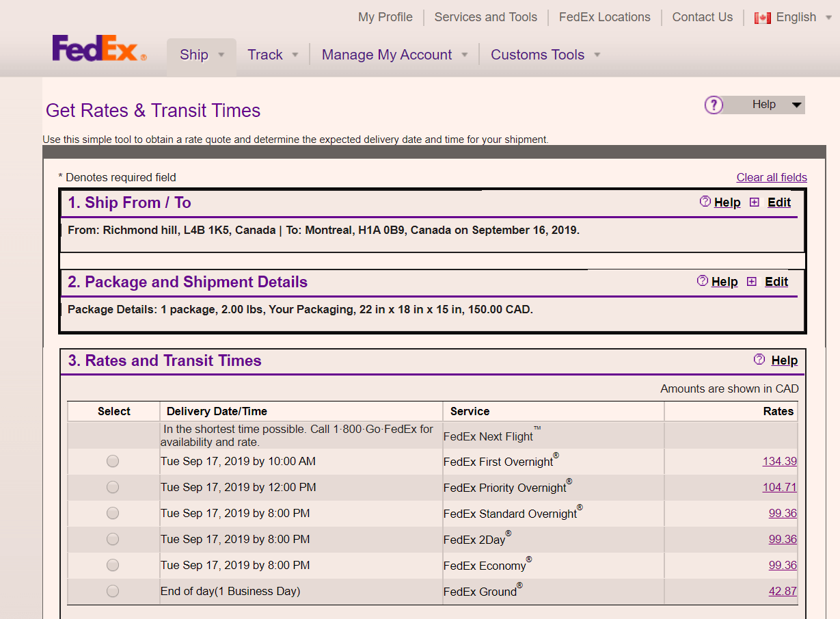Image resolution: width=840 pixels, height=619 pixels.
Task: Click the Package Details summary line
Action: tap(300, 309)
